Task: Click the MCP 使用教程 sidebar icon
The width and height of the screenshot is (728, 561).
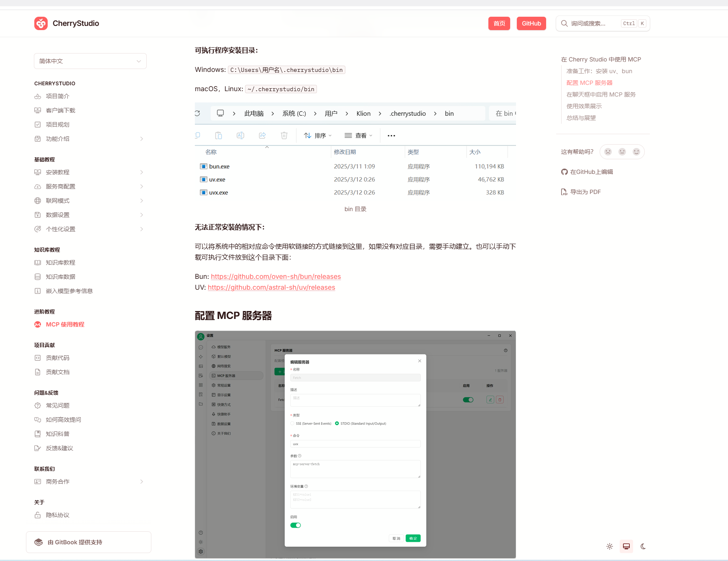Action: tap(38, 324)
